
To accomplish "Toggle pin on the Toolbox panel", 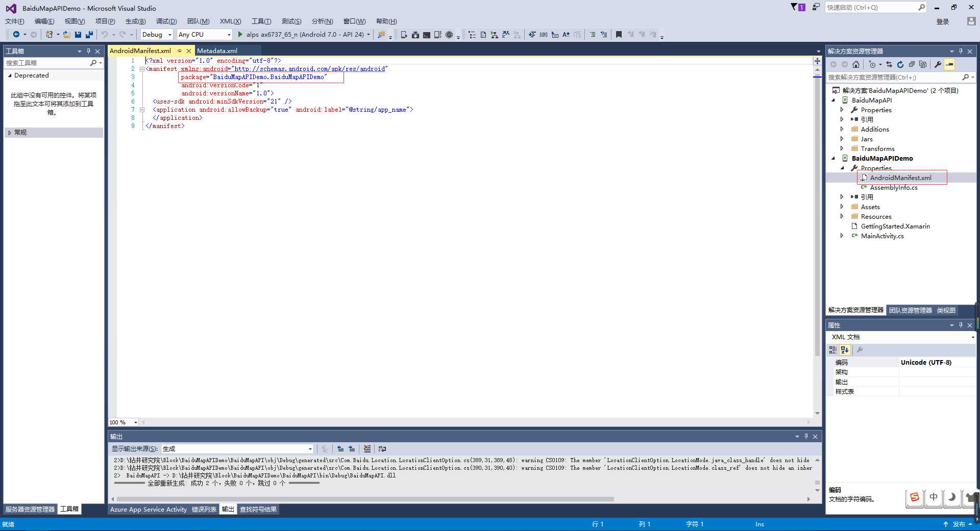I will (x=88, y=51).
